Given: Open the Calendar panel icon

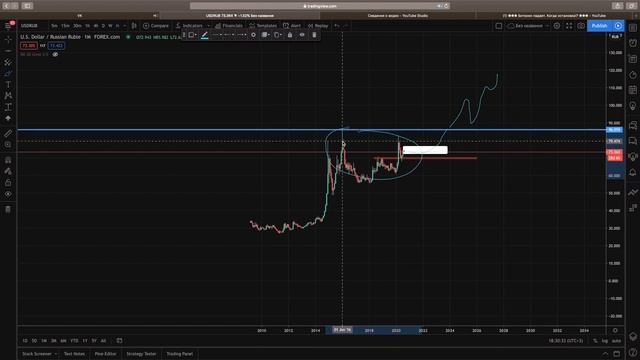Looking at the screenshot, I should click(x=633, y=90).
